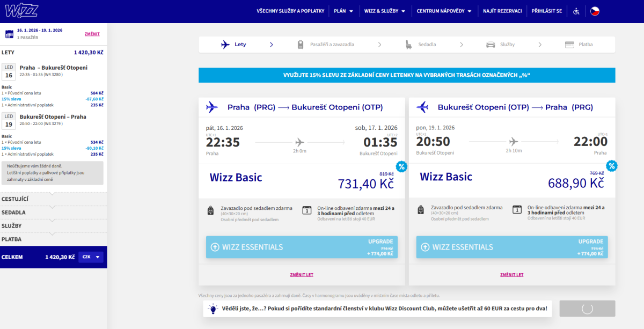Image resolution: width=644 pixels, height=329 pixels.
Task: Open the CZK currency dropdown
Action: point(90,257)
